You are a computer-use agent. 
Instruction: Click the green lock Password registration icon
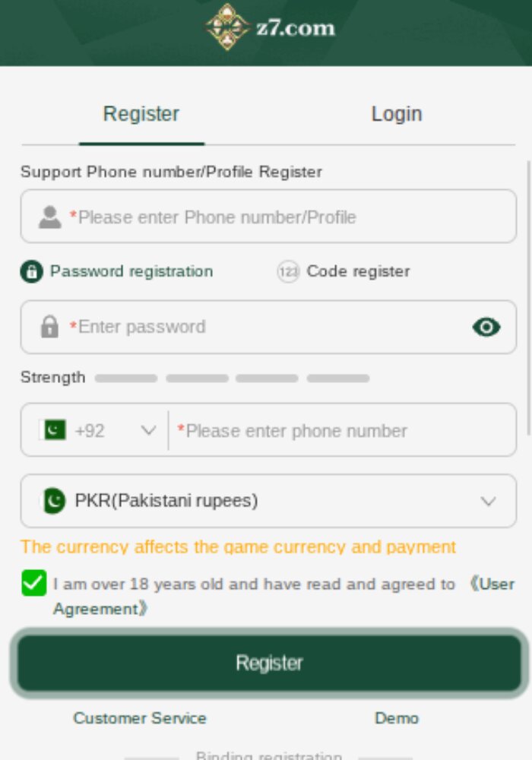[x=31, y=271]
